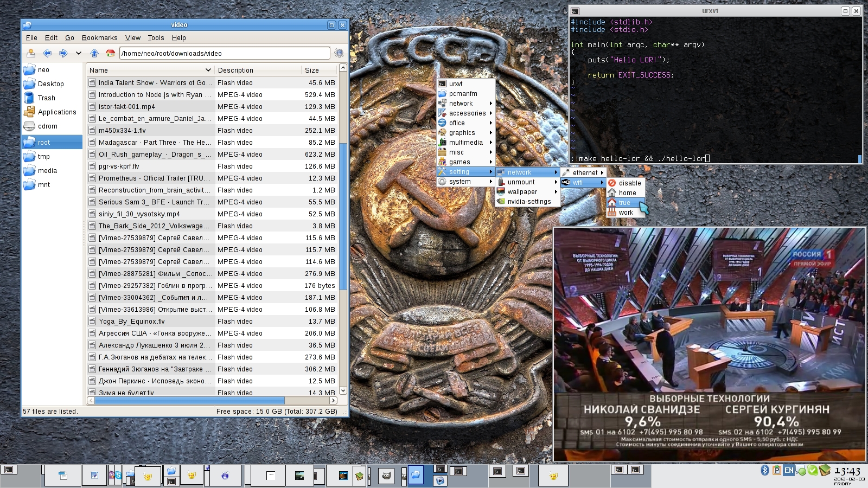Open the ethernet submenu
This screenshot has height=488, width=868.
tap(584, 173)
